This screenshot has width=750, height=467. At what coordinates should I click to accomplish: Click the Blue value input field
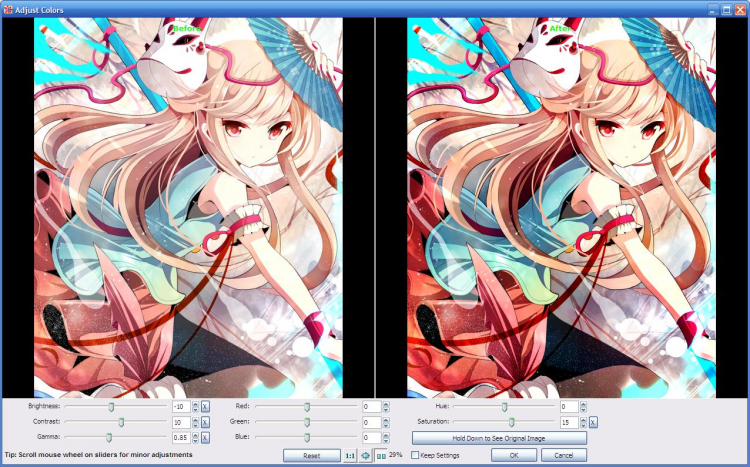click(x=372, y=437)
